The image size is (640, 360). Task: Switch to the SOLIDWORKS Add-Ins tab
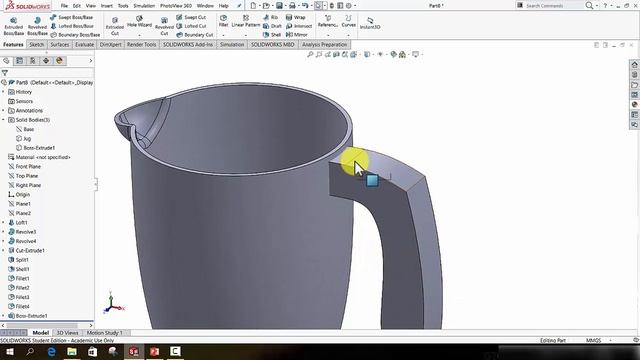click(188, 44)
